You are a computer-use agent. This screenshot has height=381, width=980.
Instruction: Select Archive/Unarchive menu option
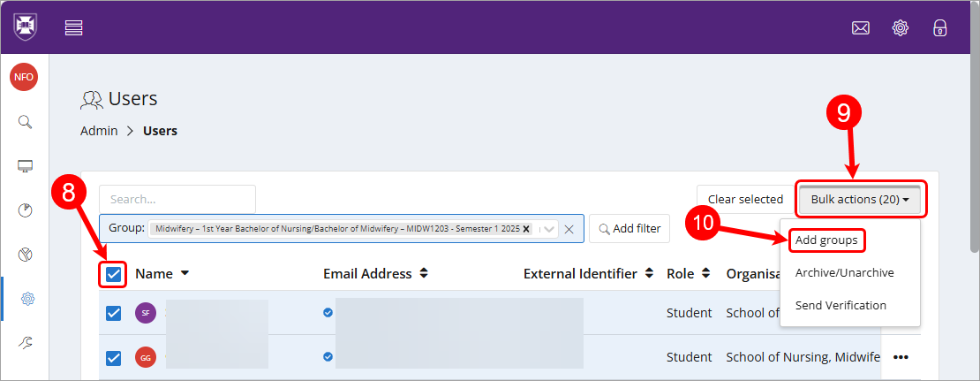[x=844, y=272]
